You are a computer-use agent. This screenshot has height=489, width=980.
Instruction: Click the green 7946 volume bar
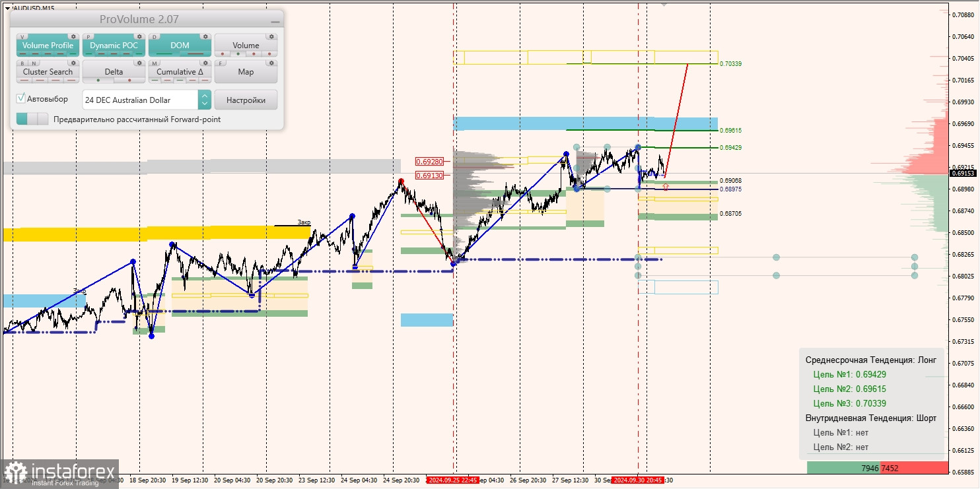click(843, 468)
